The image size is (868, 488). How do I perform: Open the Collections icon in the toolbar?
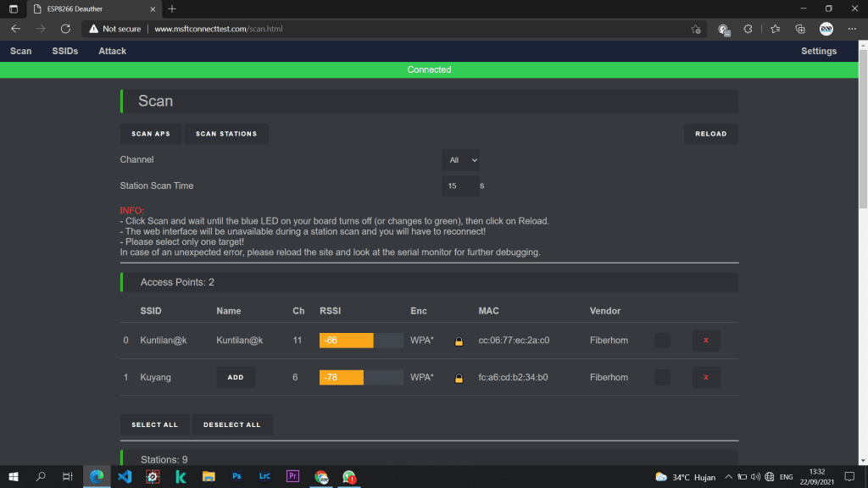(x=800, y=29)
